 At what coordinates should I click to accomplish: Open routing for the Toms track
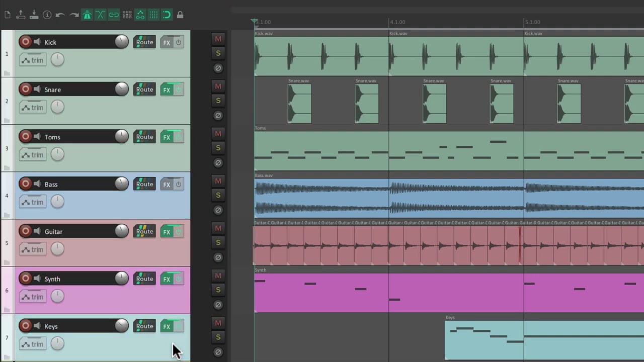pyautogui.click(x=144, y=137)
